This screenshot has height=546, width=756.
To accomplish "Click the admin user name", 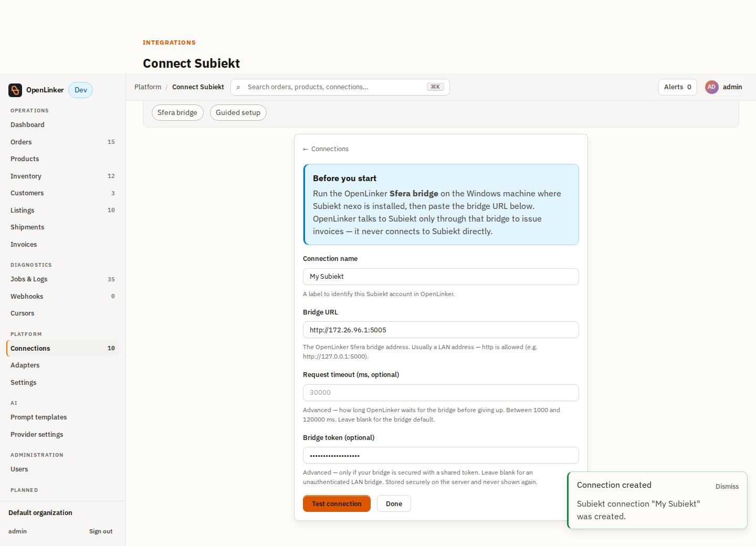I will tap(732, 87).
